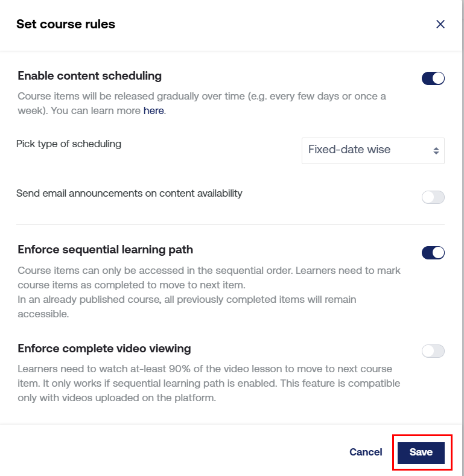Enable Enforce complete video viewing toggle
The width and height of the screenshot is (464, 476).
[x=433, y=351]
